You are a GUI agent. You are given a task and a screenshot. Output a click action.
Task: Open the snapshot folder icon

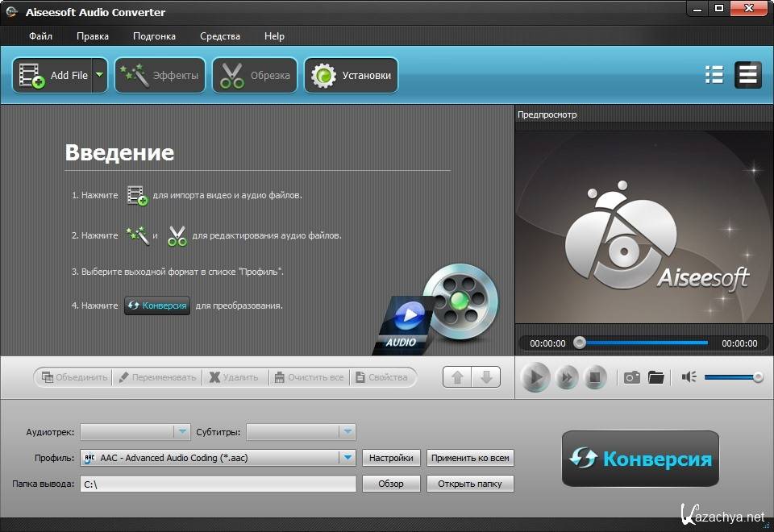[656, 377]
